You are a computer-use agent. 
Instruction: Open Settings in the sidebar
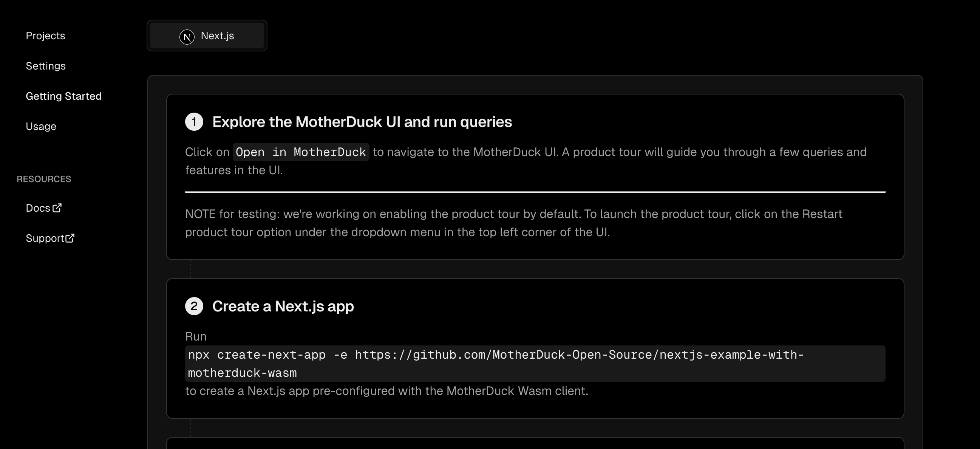coord(46,66)
